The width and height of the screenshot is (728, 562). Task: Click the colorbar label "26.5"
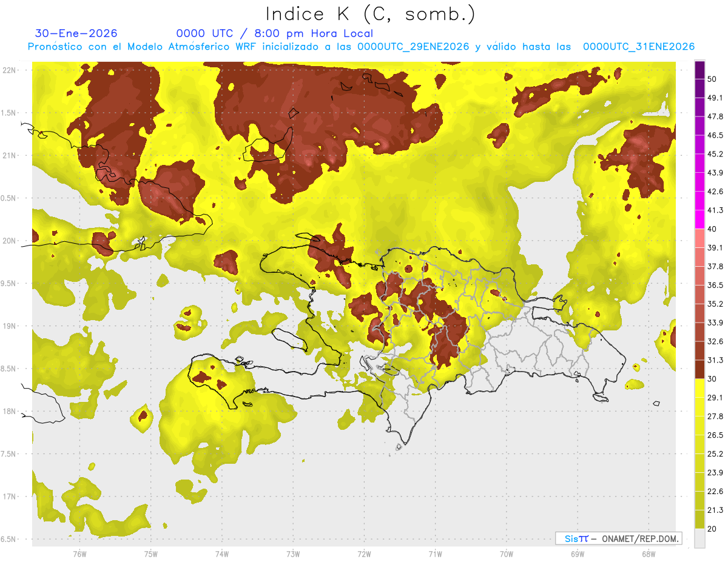click(715, 435)
